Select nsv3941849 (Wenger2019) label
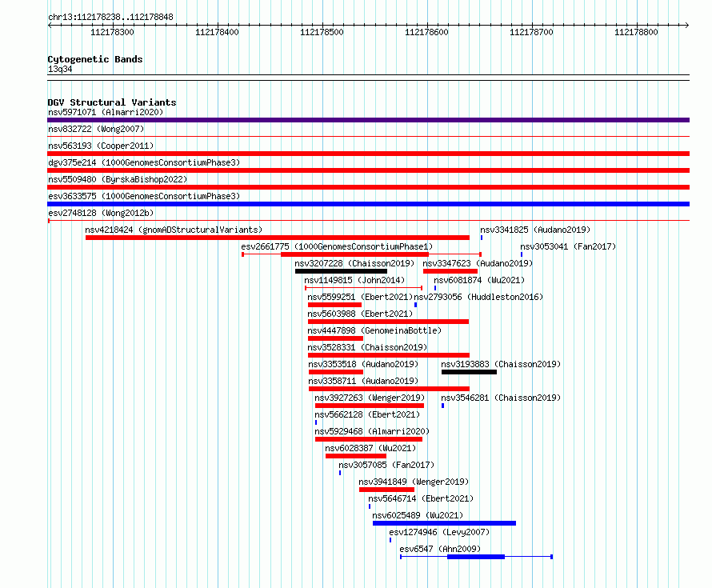The image size is (712, 588). pos(414,482)
